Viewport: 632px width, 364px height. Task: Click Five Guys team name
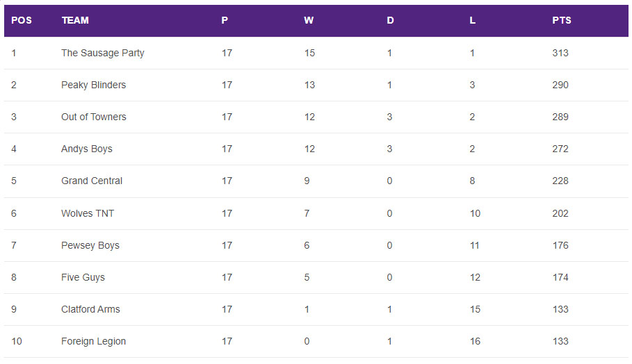[83, 277]
